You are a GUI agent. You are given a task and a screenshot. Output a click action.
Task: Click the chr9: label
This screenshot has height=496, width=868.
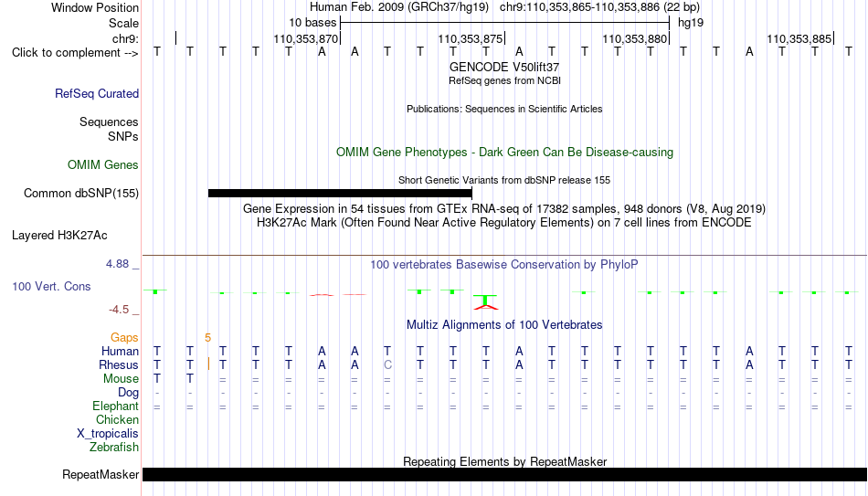coord(126,38)
